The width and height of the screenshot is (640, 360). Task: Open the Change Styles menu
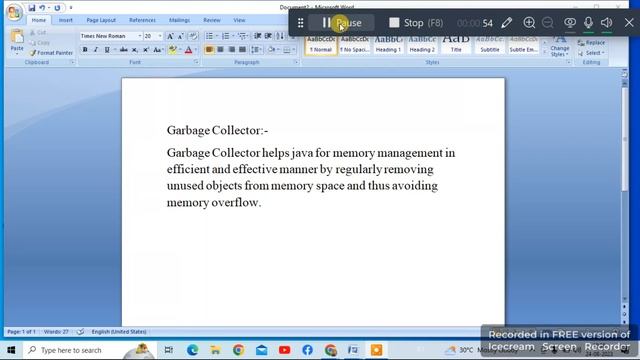click(x=560, y=47)
